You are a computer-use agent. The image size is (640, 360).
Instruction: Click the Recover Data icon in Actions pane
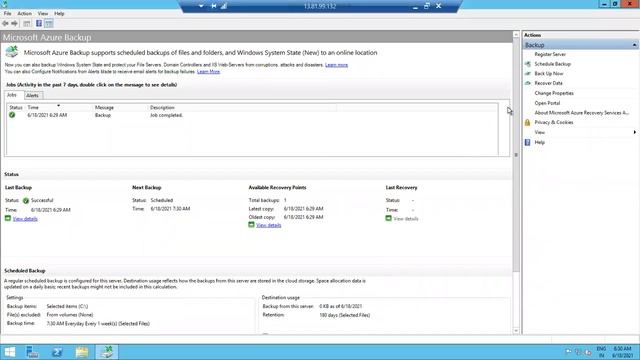[527, 83]
